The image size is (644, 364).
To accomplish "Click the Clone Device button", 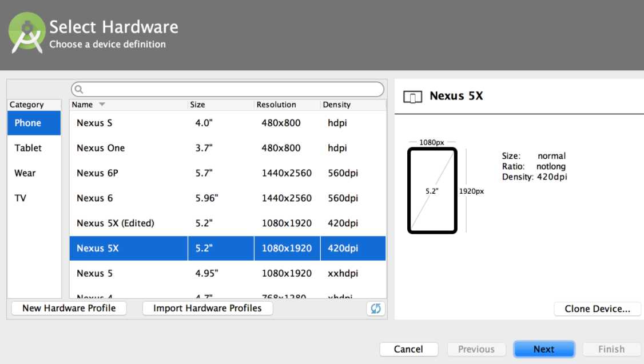I will tap(597, 309).
